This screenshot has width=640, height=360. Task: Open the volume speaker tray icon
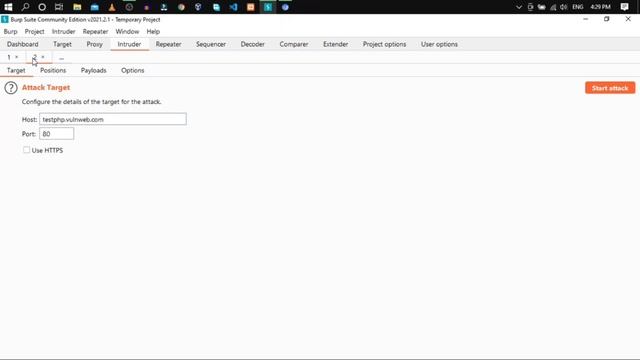point(564,7)
